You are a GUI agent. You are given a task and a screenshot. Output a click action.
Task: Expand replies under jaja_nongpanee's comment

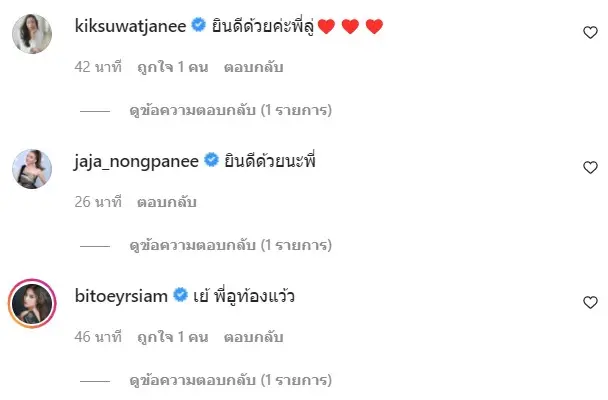(x=230, y=244)
